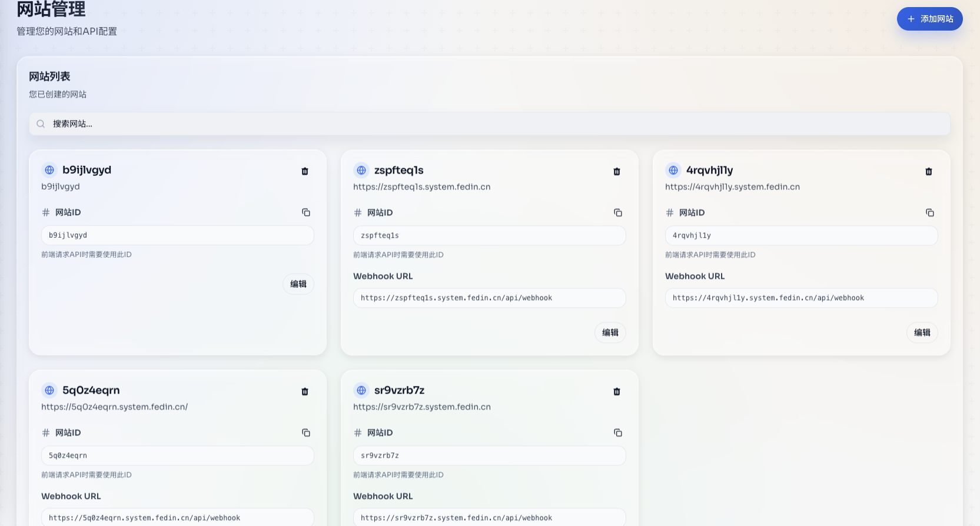Copy the 4rqvhjl1y site ID
This screenshot has width=980, height=526.
coord(930,213)
